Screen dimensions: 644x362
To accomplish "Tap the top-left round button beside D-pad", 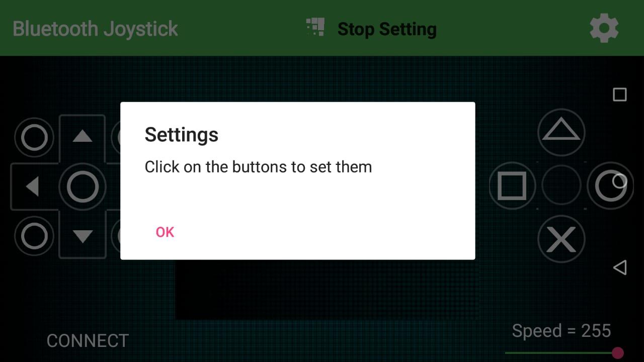I will point(34,137).
